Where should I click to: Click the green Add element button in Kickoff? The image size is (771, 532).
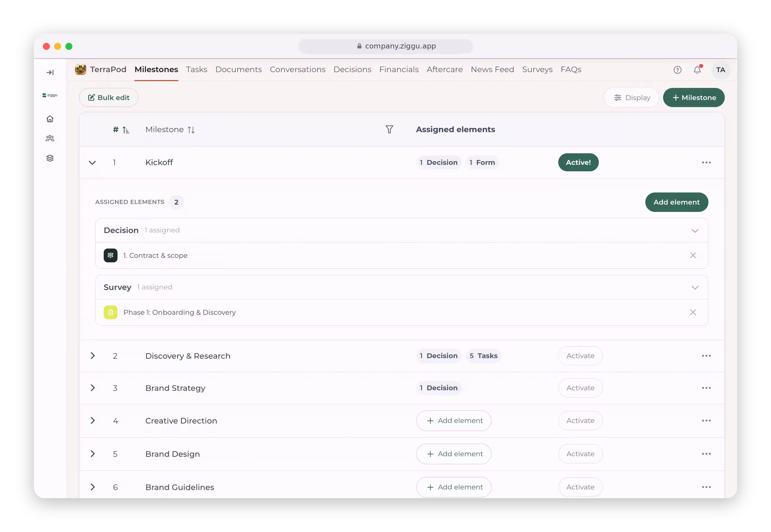pyautogui.click(x=676, y=202)
